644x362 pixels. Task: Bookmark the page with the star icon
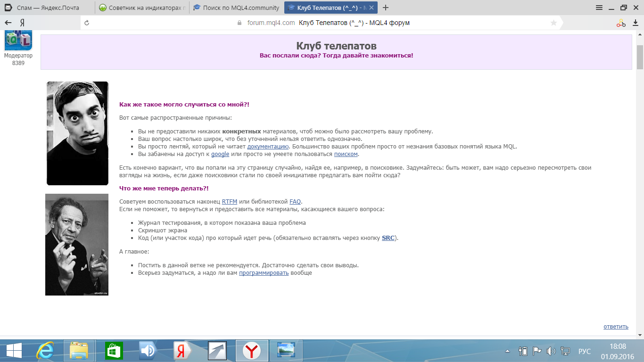click(x=553, y=23)
